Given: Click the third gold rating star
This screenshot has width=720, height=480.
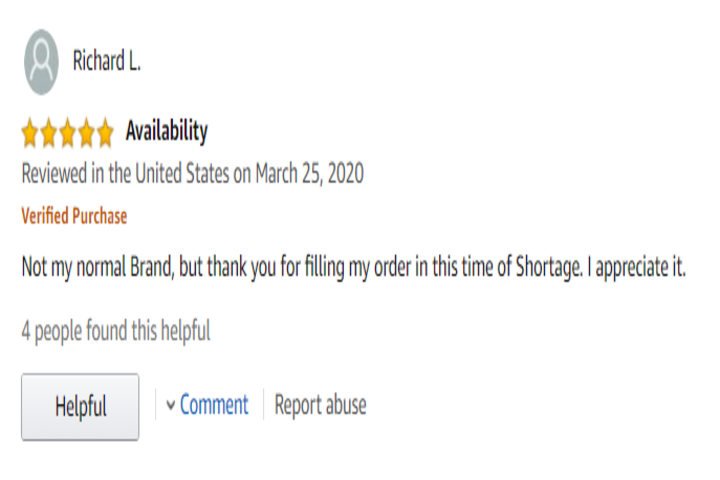Looking at the screenshot, I should 68,133.
